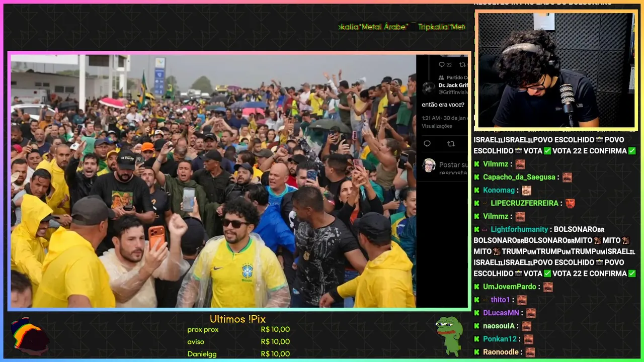Click the emote in UmJovemPardo's message
Viewport: 644px width, 362px height.
[x=548, y=287]
